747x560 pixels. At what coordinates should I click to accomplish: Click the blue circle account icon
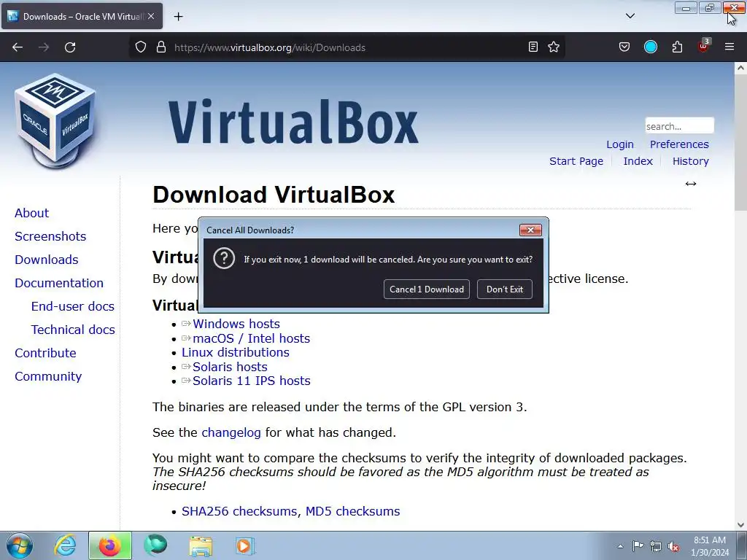650,47
